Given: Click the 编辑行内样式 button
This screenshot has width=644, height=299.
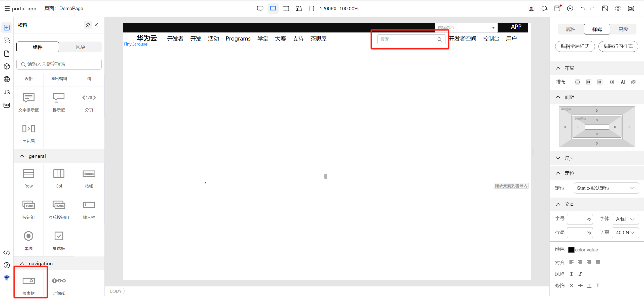Looking at the screenshot, I should [618, 46].
